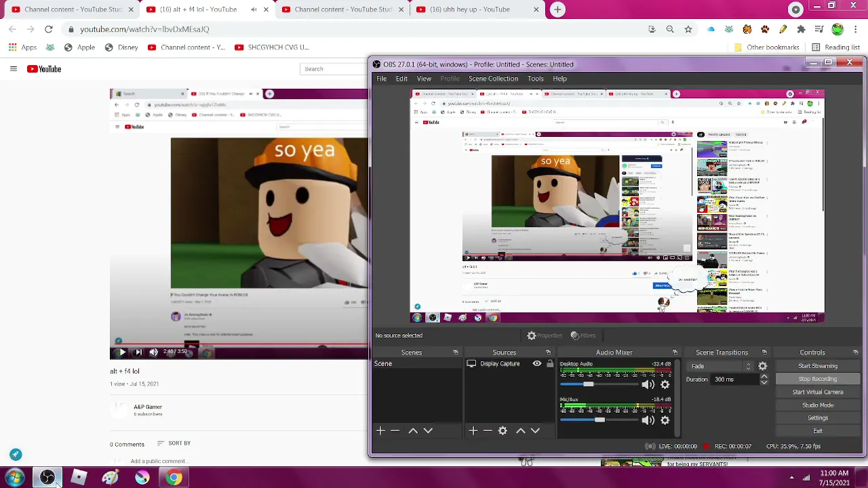The image size is (868, 488).
Task: Open the cloud extension icon in Chrome toolbar
Action: coord(711,29)
